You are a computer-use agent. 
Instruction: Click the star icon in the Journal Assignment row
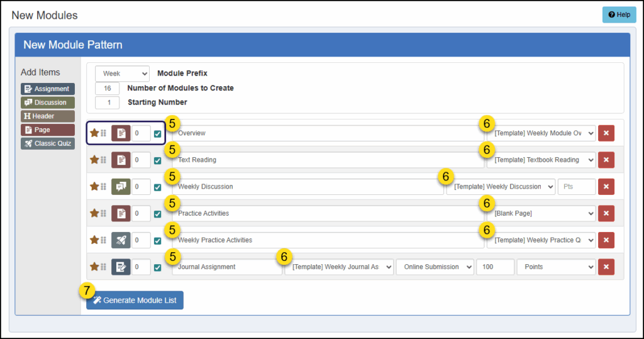point(94,266)
